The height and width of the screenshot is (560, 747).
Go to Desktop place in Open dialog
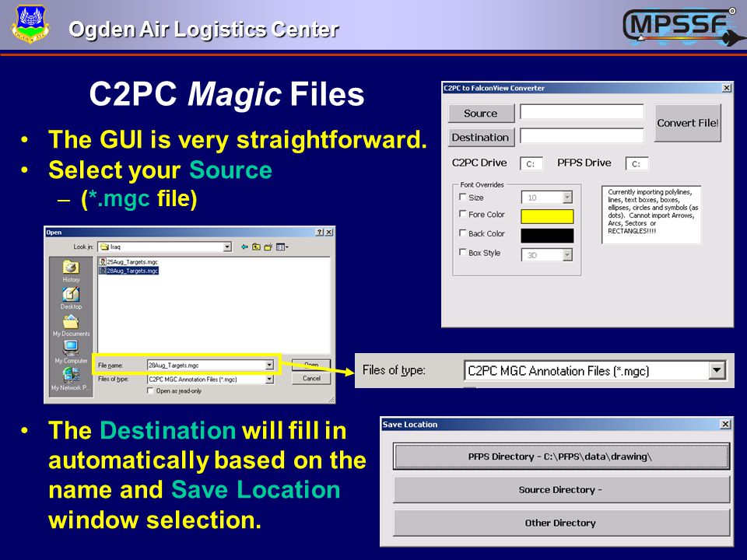pos(71,299)
